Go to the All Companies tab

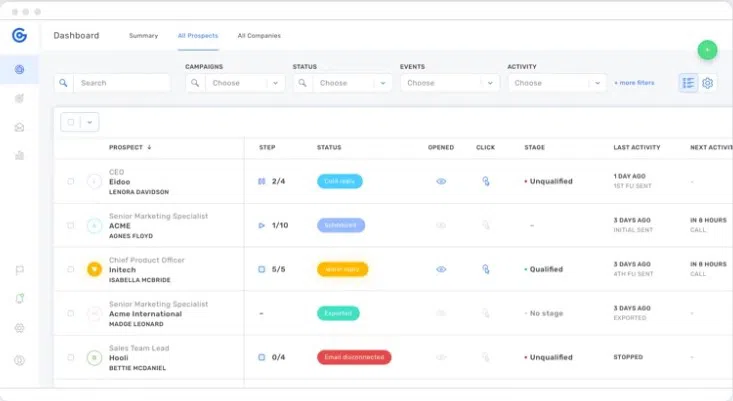pyautogui.click(x=257, y=36)
